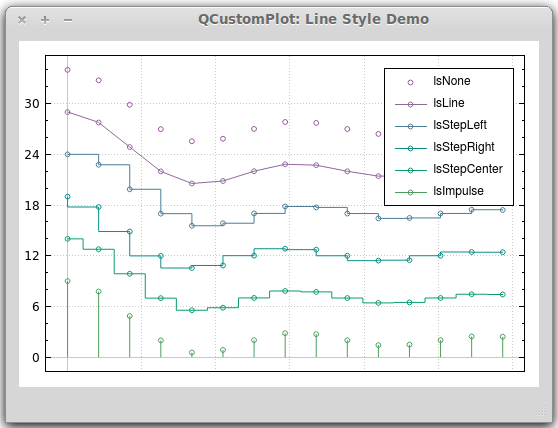Click the y-axis tick label 6
558x428 pixels.
36,307
